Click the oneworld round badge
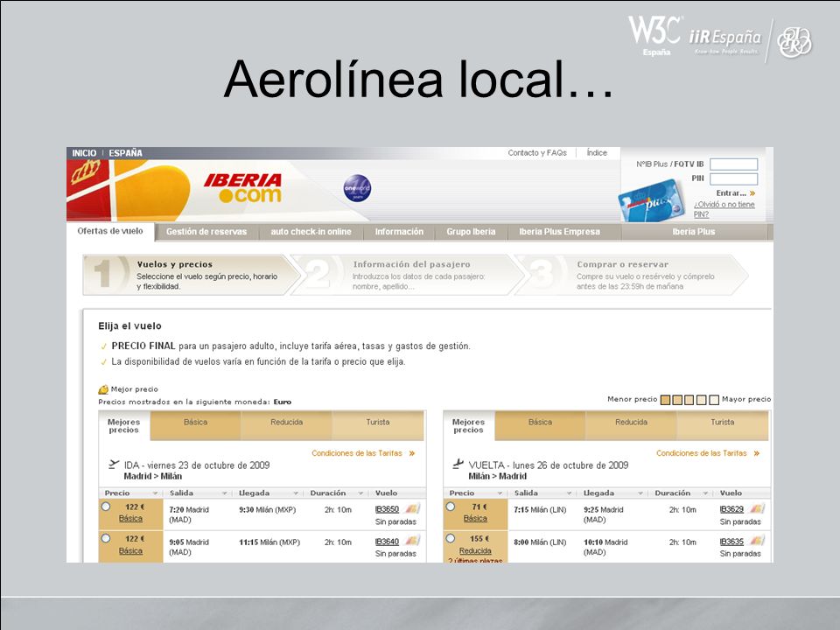This screenshot has height=630, width=840. 357,189
